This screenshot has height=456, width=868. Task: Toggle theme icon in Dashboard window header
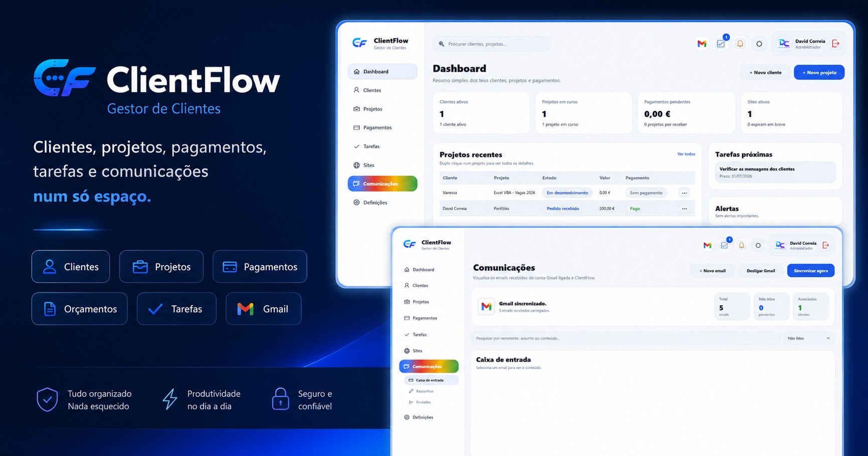[759, 44]
